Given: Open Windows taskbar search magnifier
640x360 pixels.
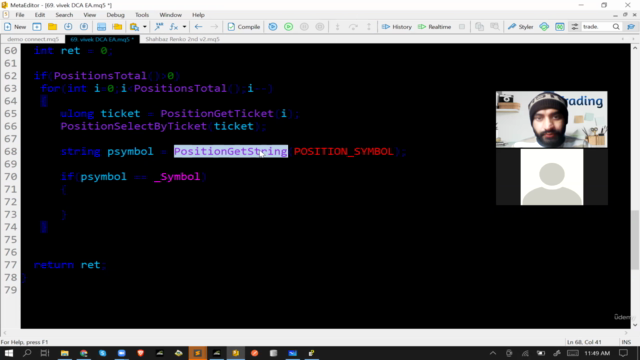Looking at the screenshot, I should (x=27, y=353).
